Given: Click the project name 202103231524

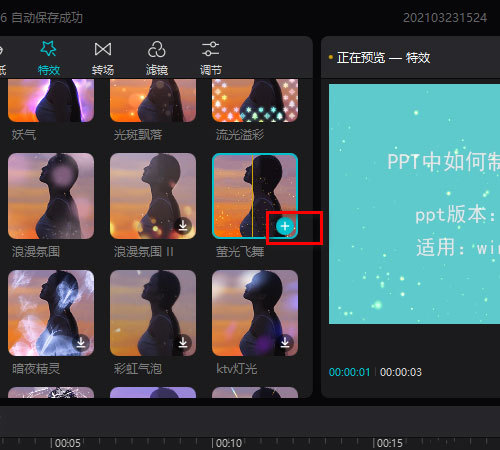Looking at the screenshot, I should (445, 18).
